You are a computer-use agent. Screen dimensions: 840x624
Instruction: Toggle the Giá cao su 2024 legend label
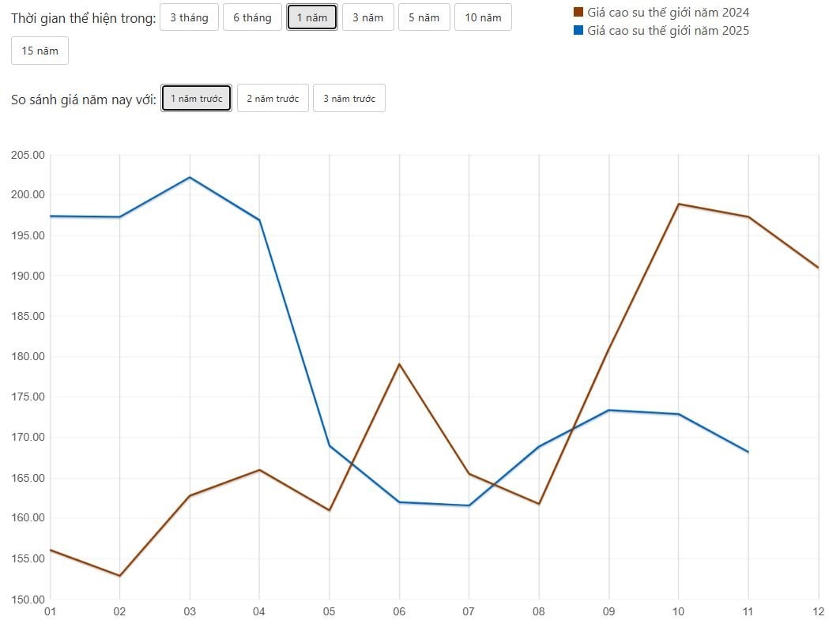pos(668,13)
